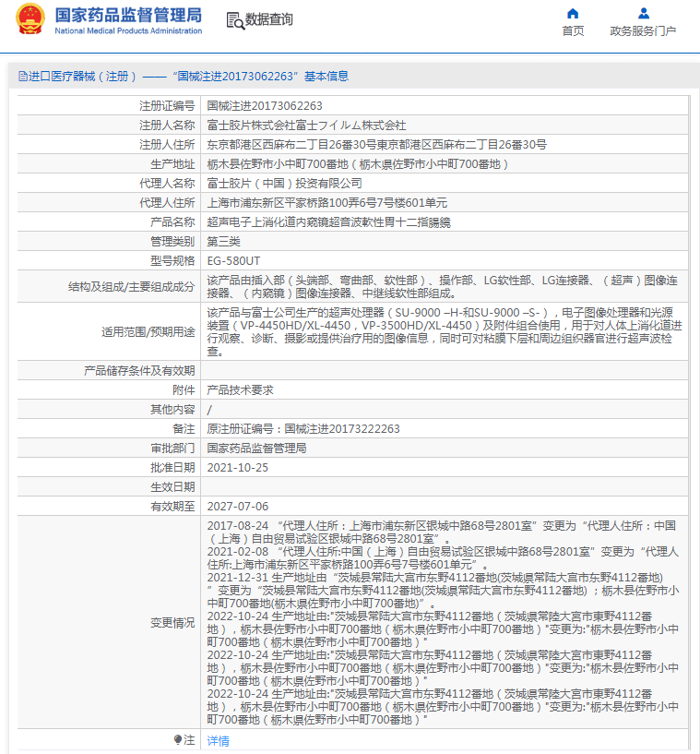Select the 2021-02-08 change record

443,558
